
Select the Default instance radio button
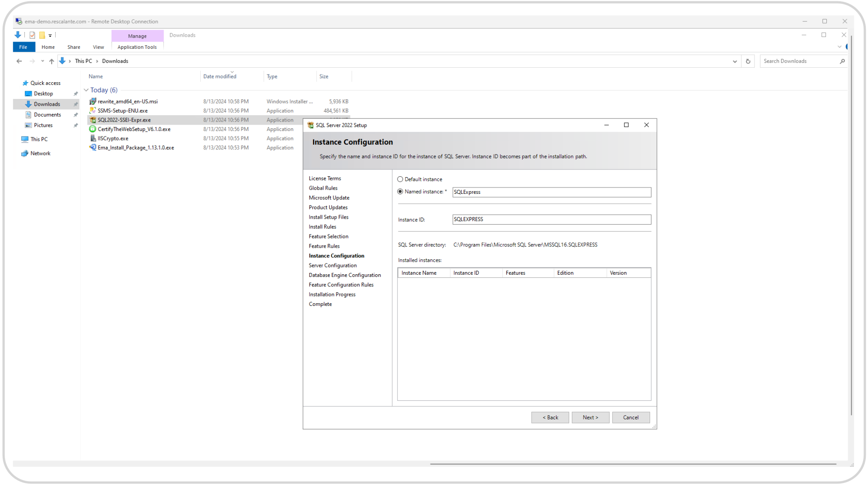[x=400, y=179]
